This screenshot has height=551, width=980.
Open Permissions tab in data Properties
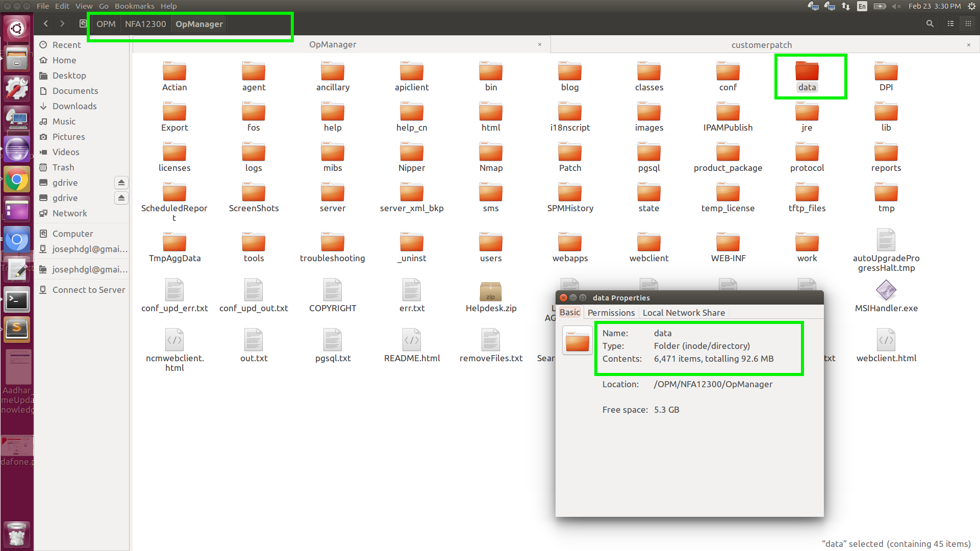pos(611,313)
